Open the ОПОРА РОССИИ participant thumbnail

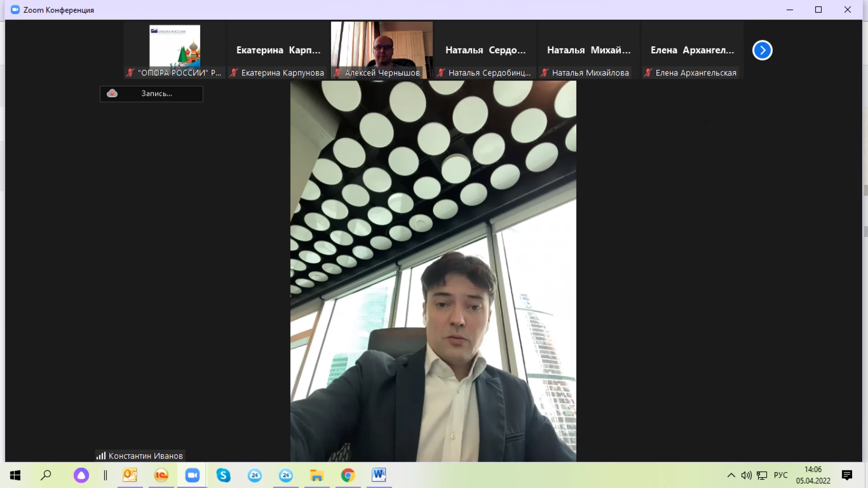(175, 50)
